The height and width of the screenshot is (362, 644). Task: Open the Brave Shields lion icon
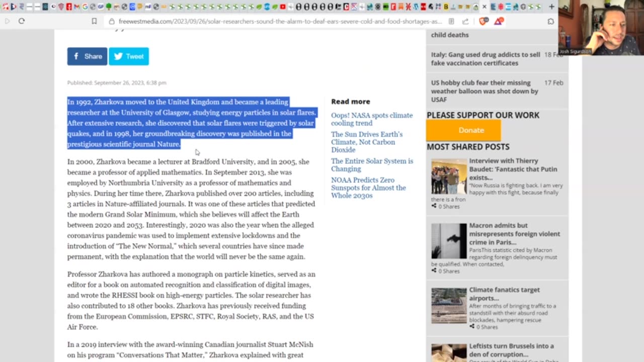tap(484, 21)
